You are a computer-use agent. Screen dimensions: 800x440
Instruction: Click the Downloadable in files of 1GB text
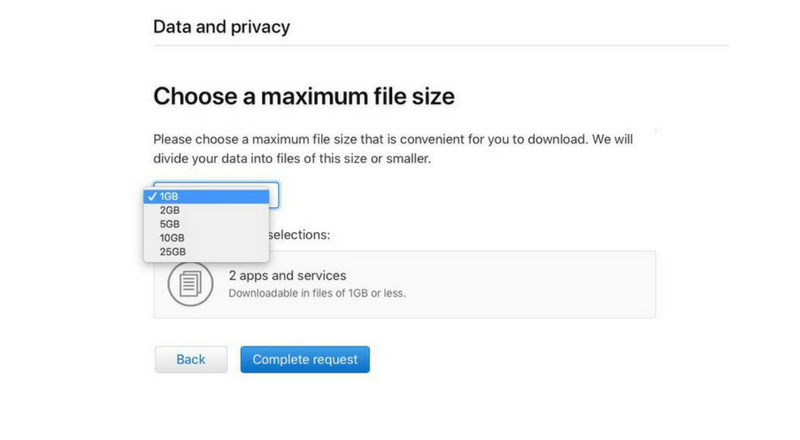pyautogui.click(x=317, y=294)
